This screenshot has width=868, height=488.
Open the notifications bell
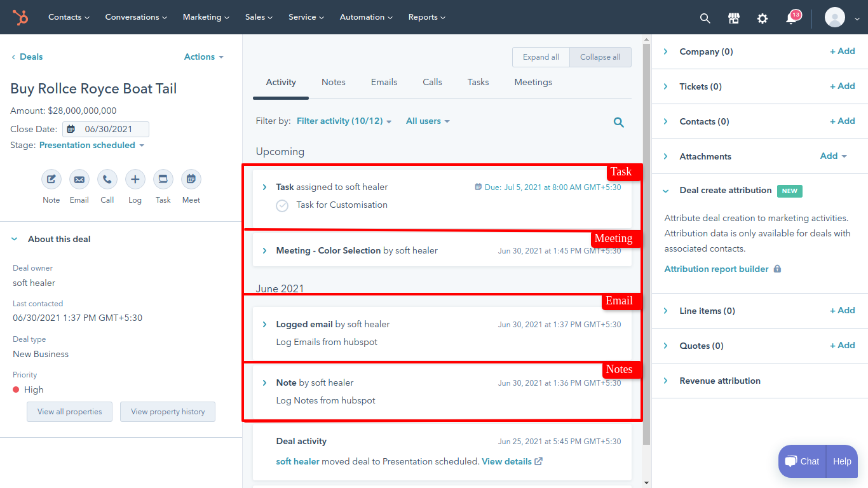pos(791,18)
